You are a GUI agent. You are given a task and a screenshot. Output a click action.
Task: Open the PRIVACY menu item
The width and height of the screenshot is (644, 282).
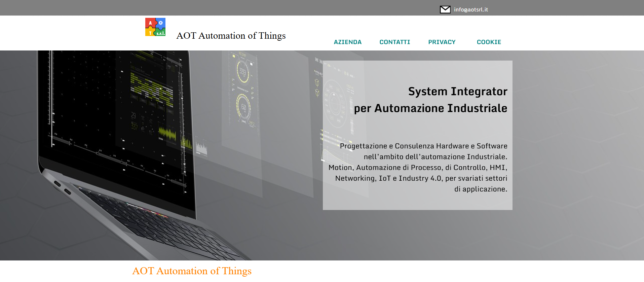[x=442, y=42]
